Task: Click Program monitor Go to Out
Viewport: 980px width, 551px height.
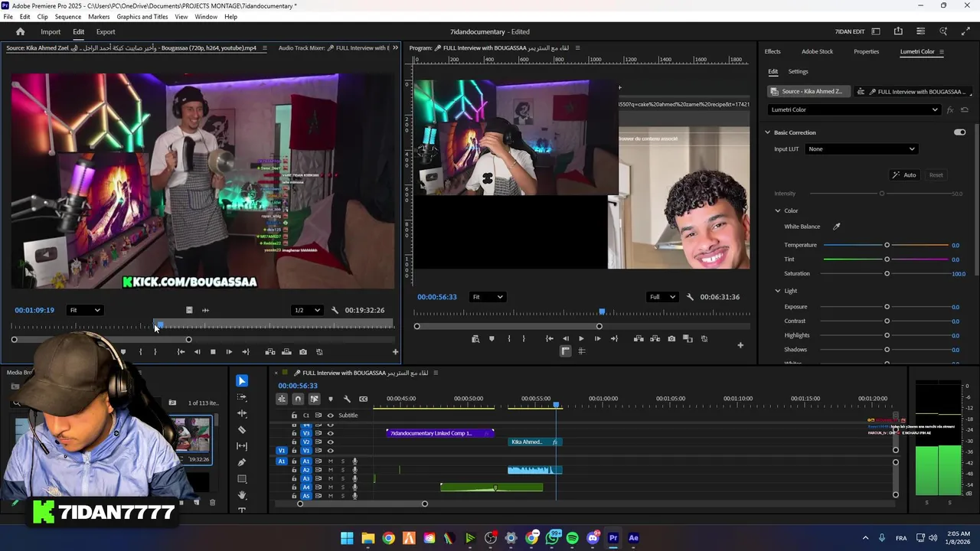Action: point(613,338)
